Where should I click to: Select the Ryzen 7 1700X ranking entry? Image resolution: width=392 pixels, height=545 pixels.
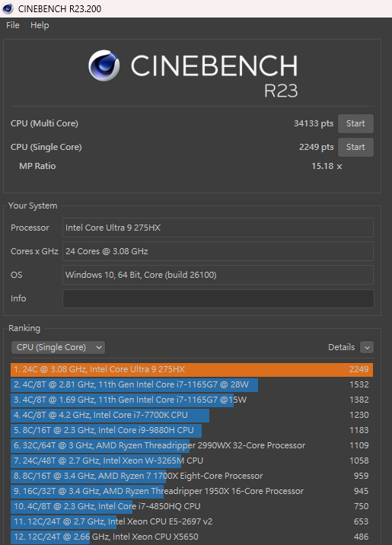(192, 476)
